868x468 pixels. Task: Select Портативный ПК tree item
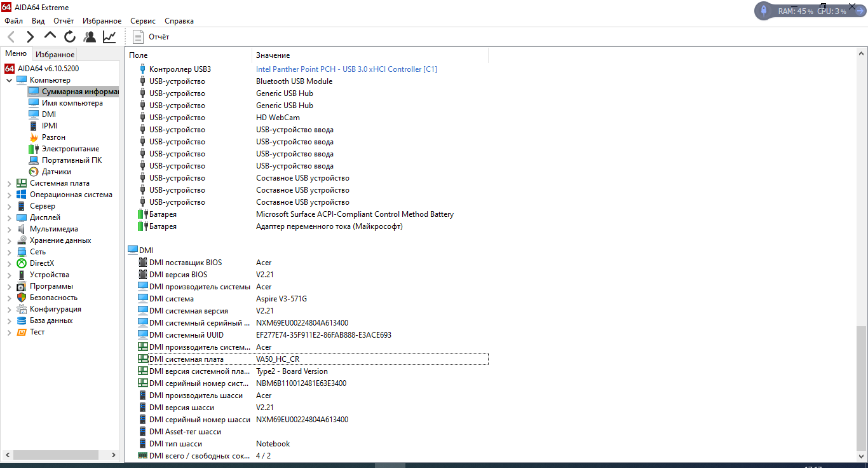coord(72,160)
